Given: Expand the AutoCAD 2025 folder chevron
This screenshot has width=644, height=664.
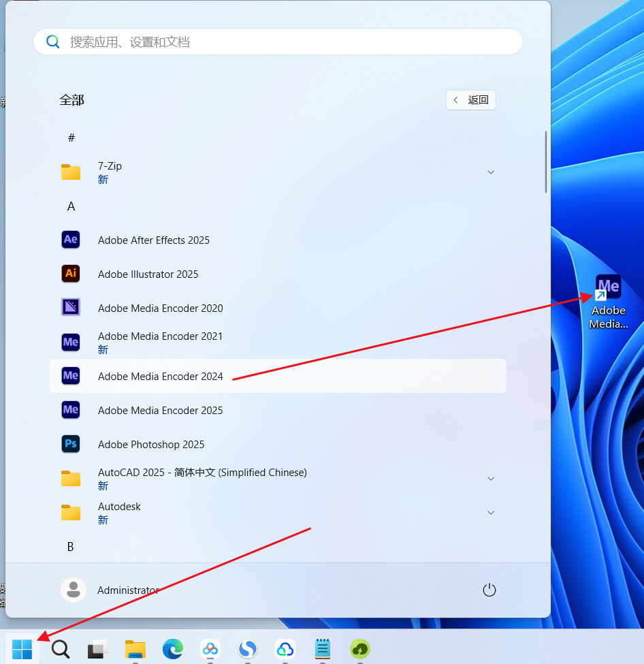Looking at the screenshot, I should click(491, 479).
